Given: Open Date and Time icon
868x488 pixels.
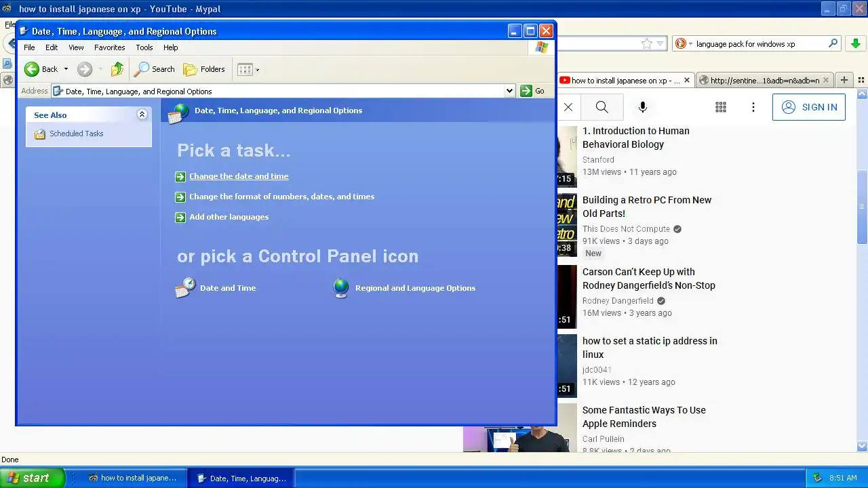Looking at the screenshot, I should (x=216, y=288).
